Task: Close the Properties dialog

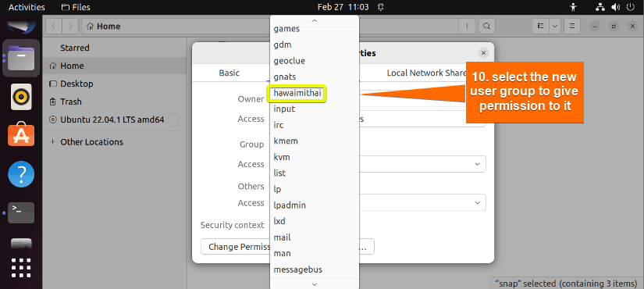Action: (483, 53)
